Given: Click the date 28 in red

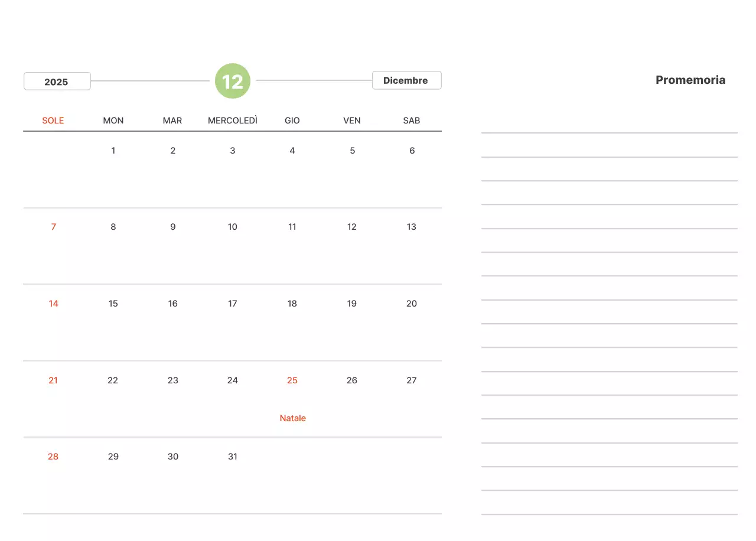Looking at the screenshot, I should [53, 457].
